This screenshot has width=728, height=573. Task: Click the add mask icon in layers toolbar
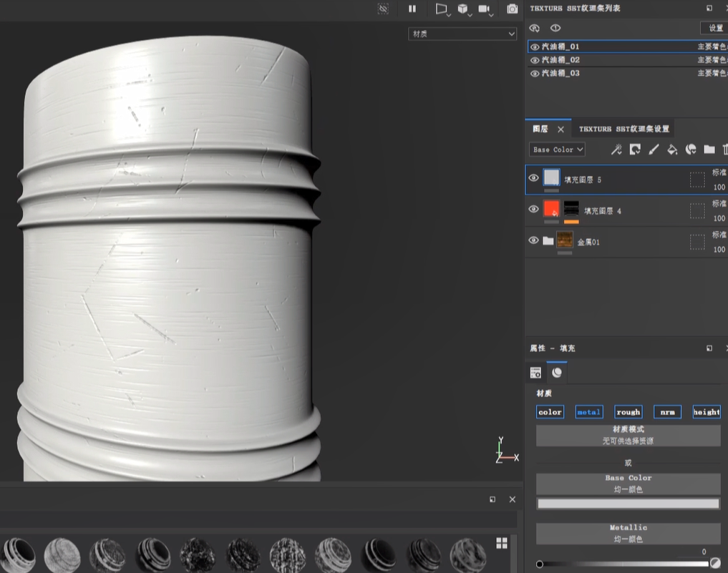pos(634,150)
